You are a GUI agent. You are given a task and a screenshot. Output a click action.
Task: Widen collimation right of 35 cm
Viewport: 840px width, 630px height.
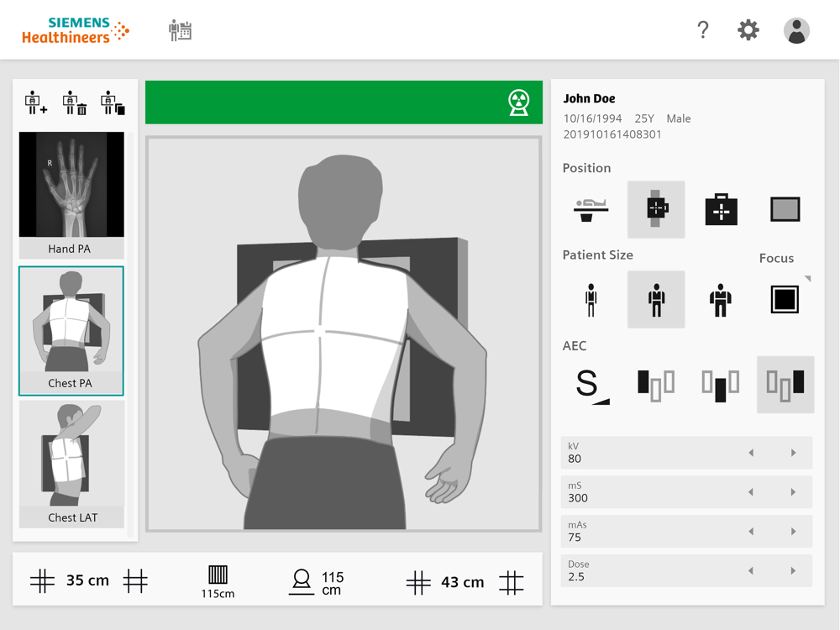coord(135,580)
